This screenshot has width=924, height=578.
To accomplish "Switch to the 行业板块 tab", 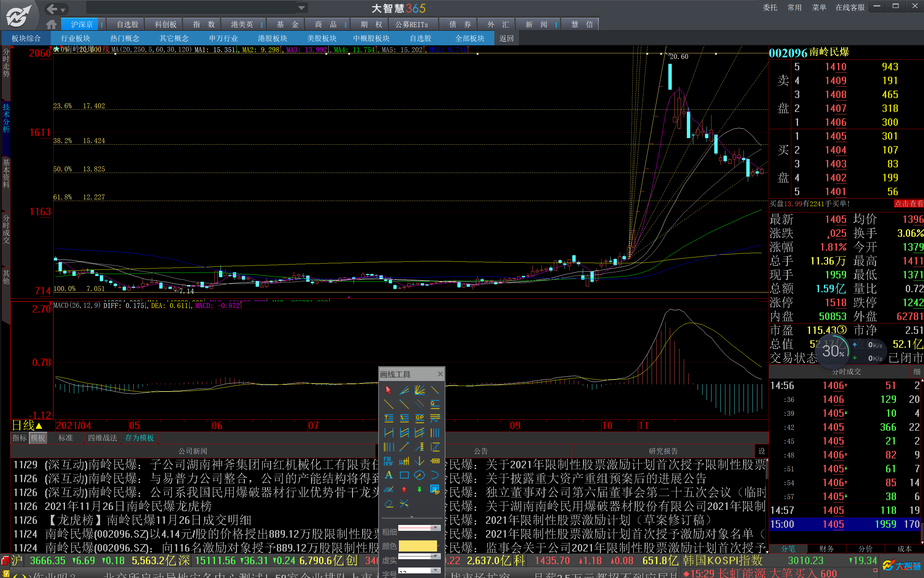I will (75, 38).
